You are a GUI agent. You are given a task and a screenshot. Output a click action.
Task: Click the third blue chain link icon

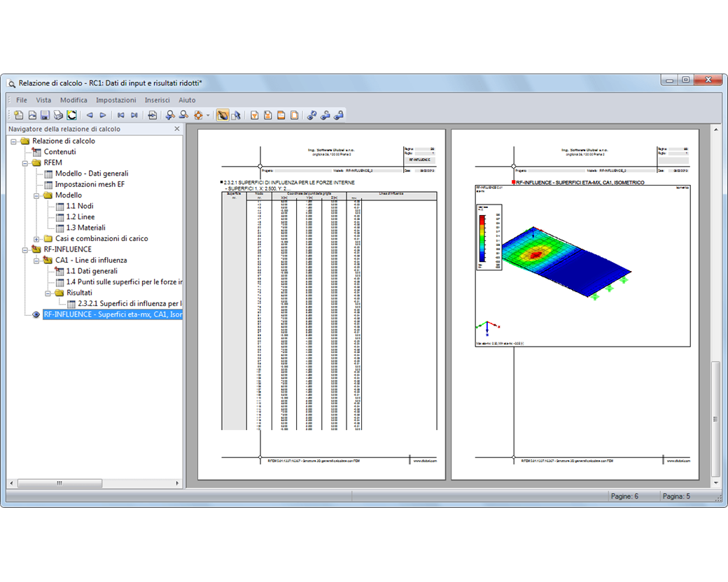coord(339,115)
